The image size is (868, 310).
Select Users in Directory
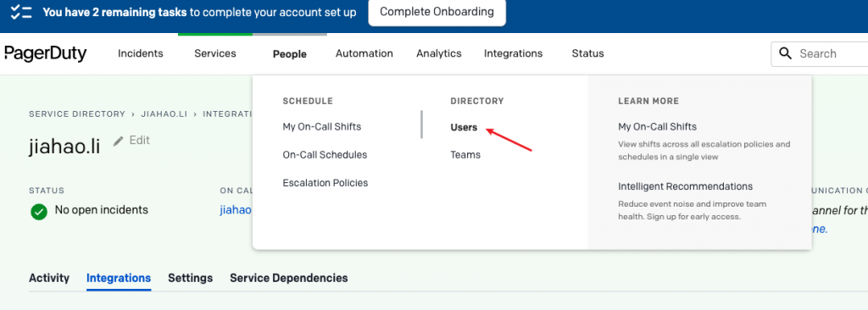coord(464,127)
